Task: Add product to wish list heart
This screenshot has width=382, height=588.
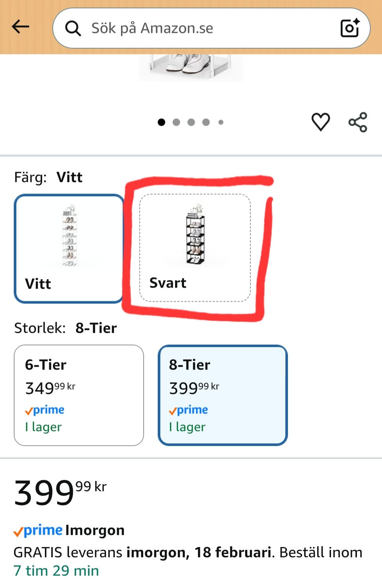Action: click(x=320, y=122)
